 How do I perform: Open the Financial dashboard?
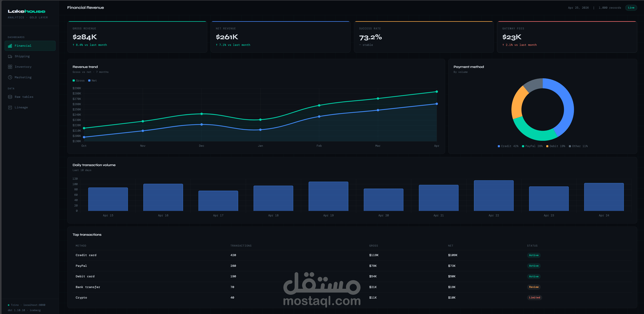[x=30, y=46]
